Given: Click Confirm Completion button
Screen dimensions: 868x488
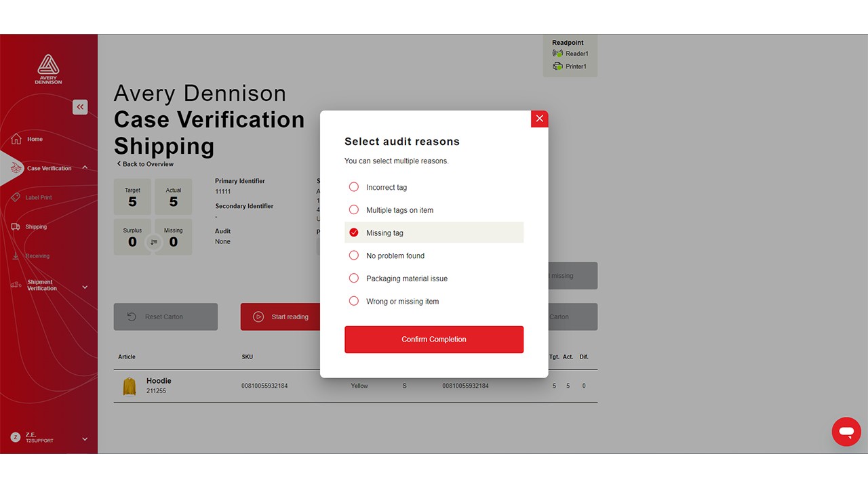Looking at the screenshot, I should [434, 340].
